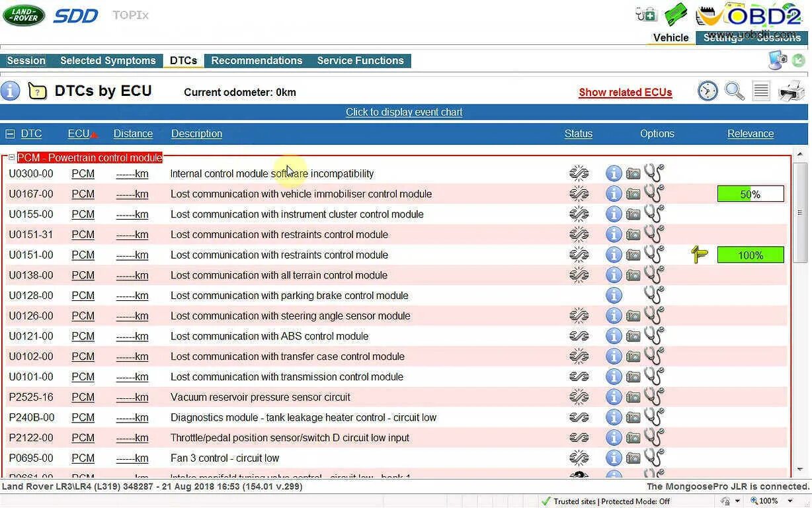Click Trusted sites Protected Mode status

coord(606,501)
